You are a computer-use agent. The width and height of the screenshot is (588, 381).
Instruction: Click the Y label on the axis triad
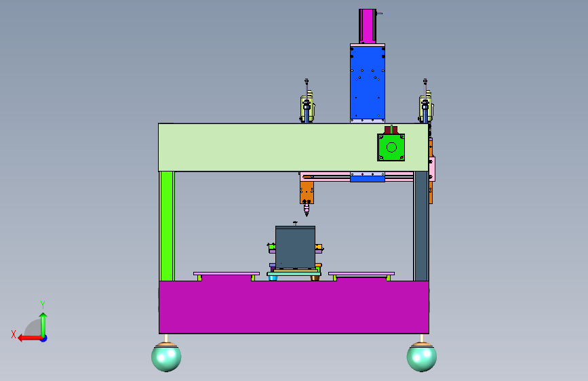[x=43, y=305]
